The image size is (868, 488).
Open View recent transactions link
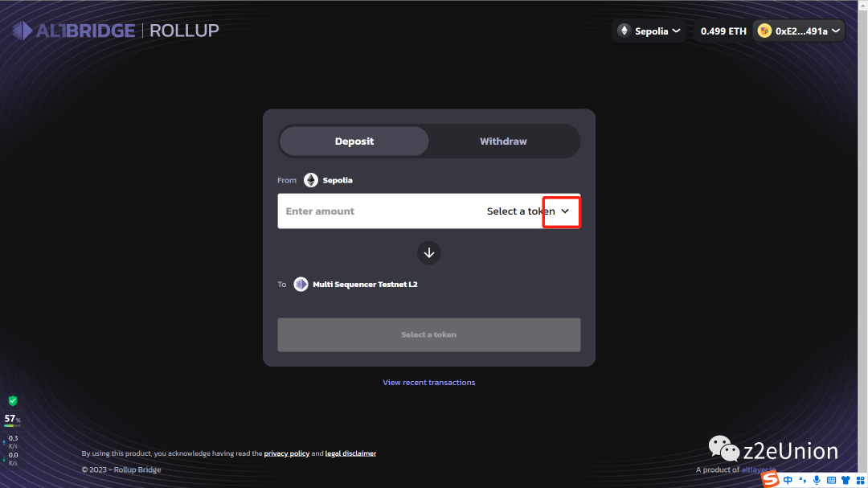429,383
